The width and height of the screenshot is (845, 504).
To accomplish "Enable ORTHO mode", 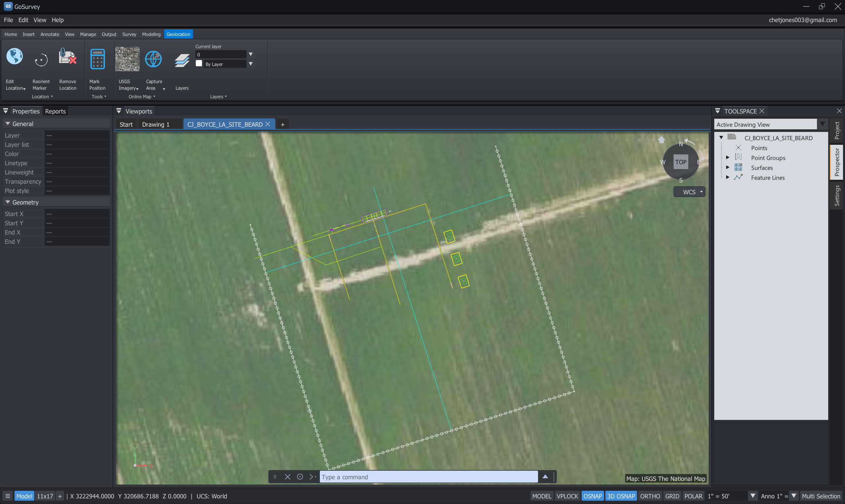I will click(x=650, y=496).
